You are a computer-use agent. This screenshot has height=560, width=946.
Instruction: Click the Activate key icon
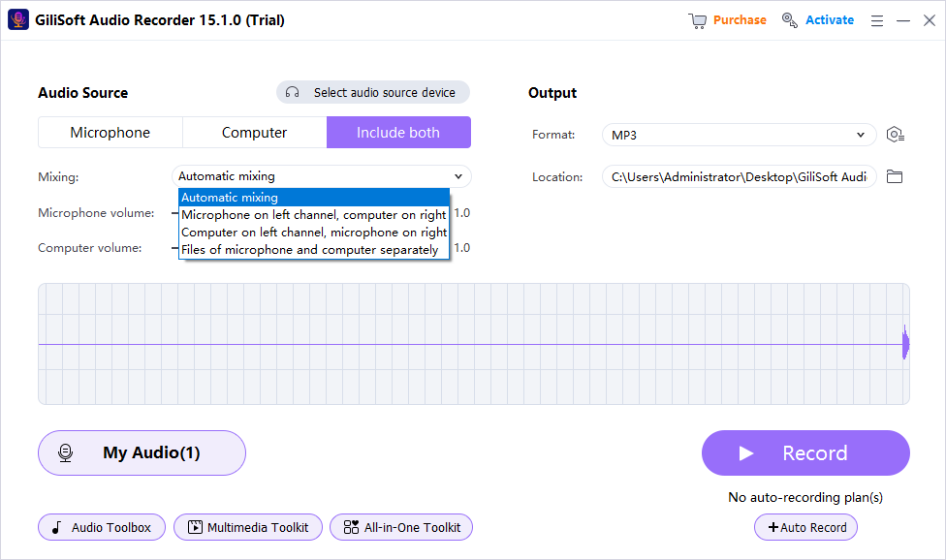(789, 20)
